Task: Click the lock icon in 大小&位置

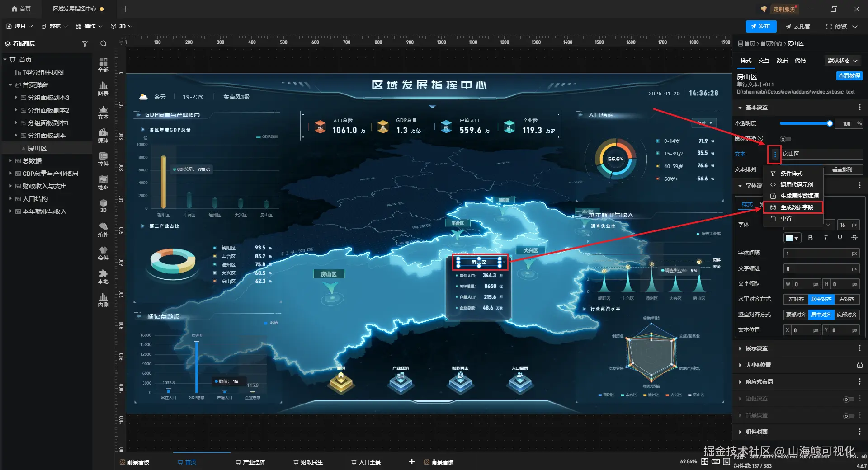Action: pos(859,365)
